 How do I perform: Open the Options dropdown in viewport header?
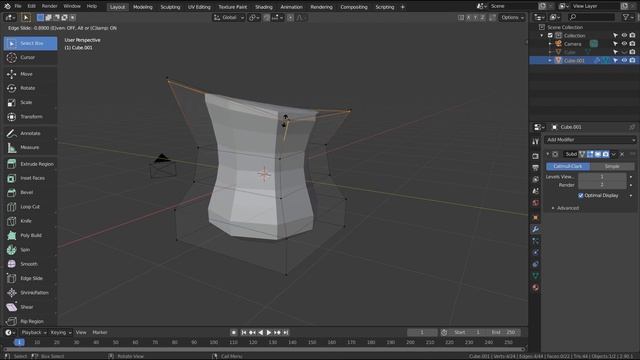point(512,18)
